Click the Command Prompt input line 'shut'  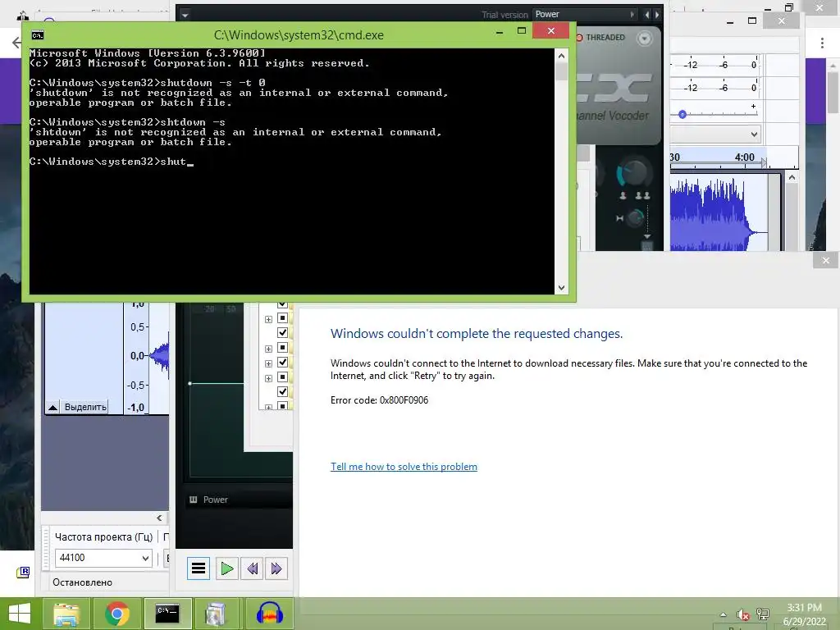click(x=111, y=162)
